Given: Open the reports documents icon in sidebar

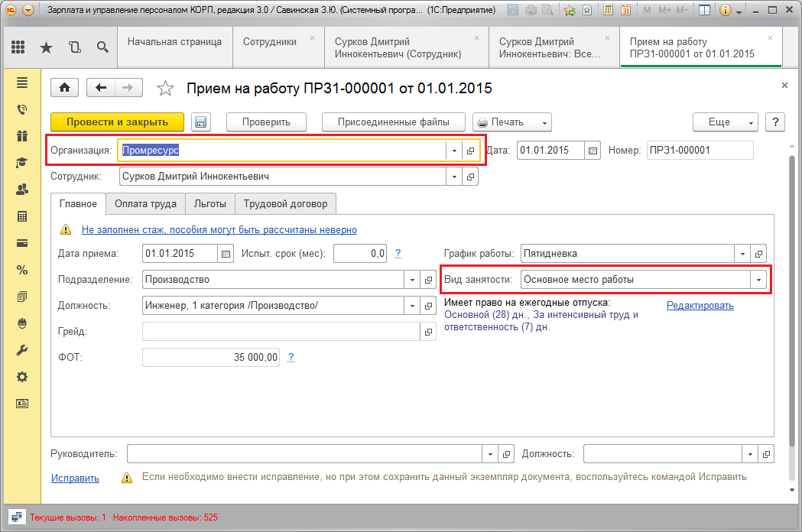Looking at the screenshot, I should coord(22,297).
